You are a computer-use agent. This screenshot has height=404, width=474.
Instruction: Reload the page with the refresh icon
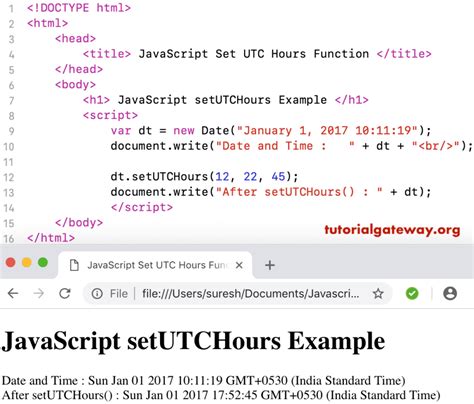click(x=65, y=293)
